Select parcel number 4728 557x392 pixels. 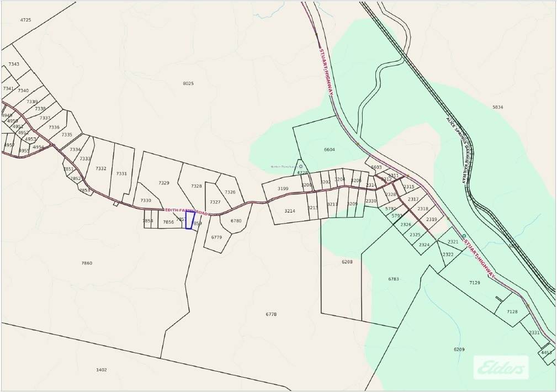(303, 173)
